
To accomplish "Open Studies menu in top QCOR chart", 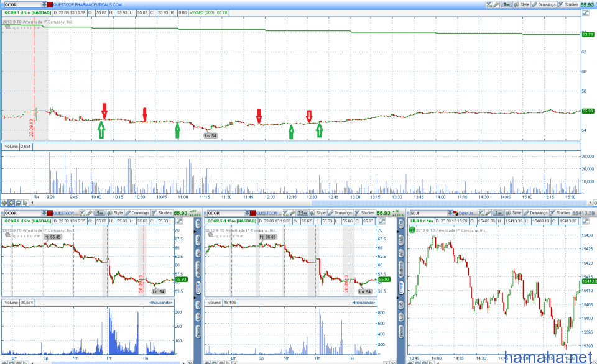I will click(568, 4).
